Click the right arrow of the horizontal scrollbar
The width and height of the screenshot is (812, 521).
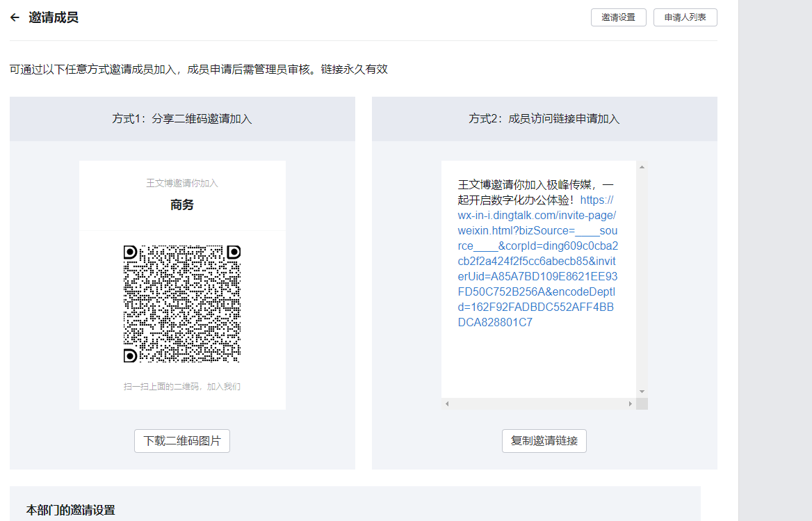(x=631, y=404)
